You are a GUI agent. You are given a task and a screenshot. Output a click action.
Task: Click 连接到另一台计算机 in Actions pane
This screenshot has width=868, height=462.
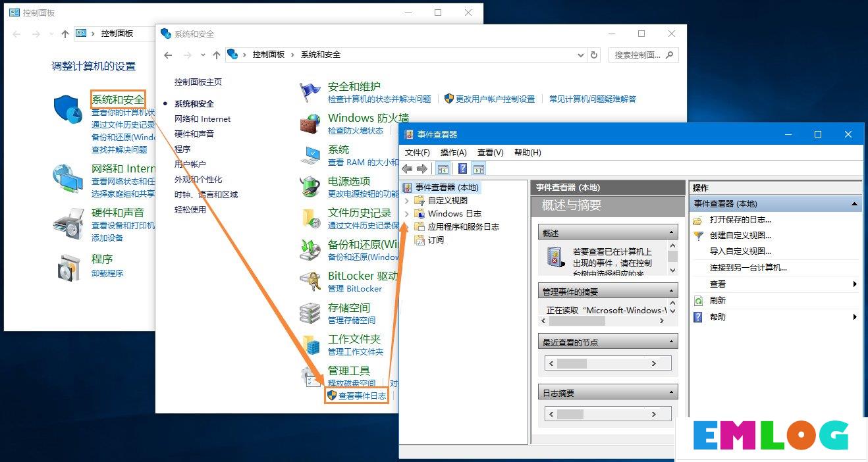(x=749, y=268)
